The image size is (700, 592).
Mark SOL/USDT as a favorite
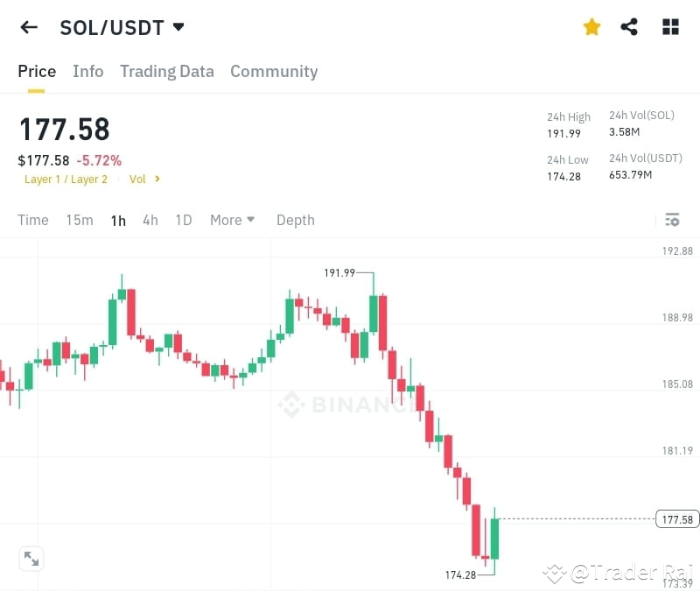tap(591, 27)
